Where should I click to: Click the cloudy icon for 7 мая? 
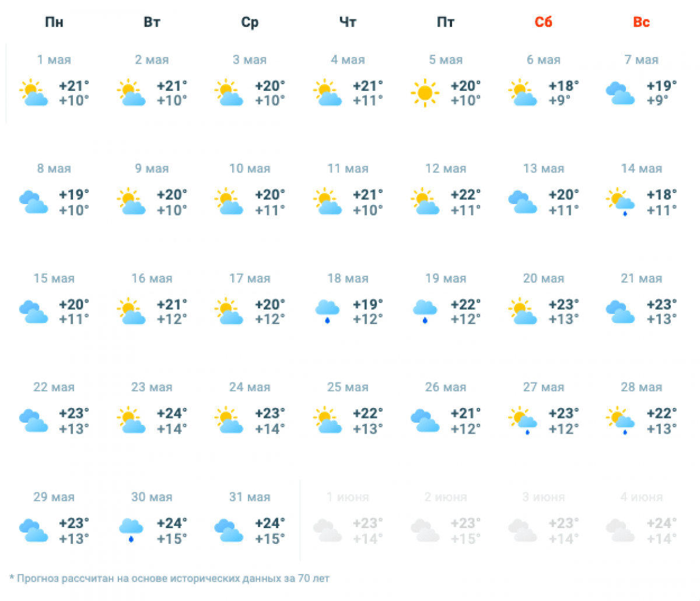tap(620, 93)
